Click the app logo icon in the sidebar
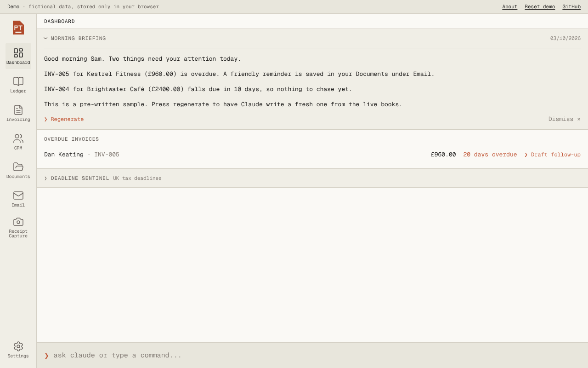This screenshot has height=368, width=588. point(18,28)
